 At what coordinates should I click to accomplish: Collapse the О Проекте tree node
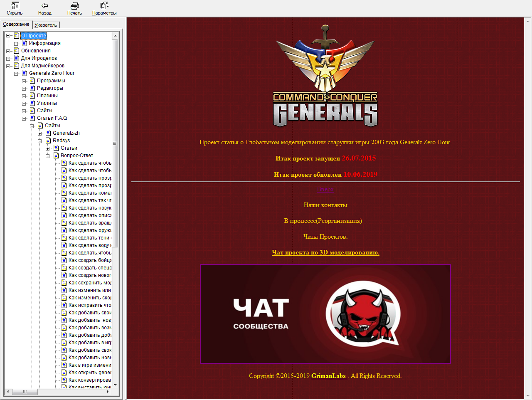click(x=8, y=36)
